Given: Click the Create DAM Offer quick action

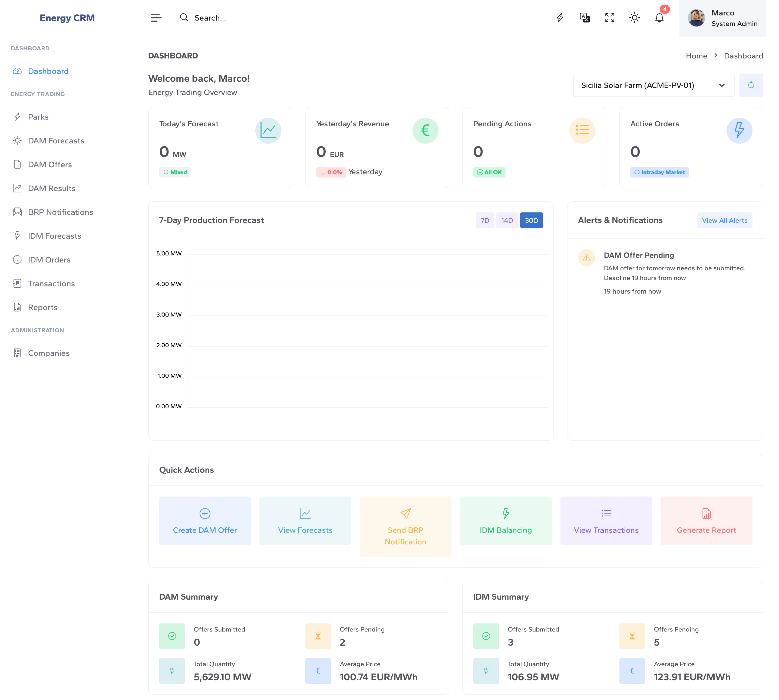Looking at the screenshot, I should (x=204, y=520).
